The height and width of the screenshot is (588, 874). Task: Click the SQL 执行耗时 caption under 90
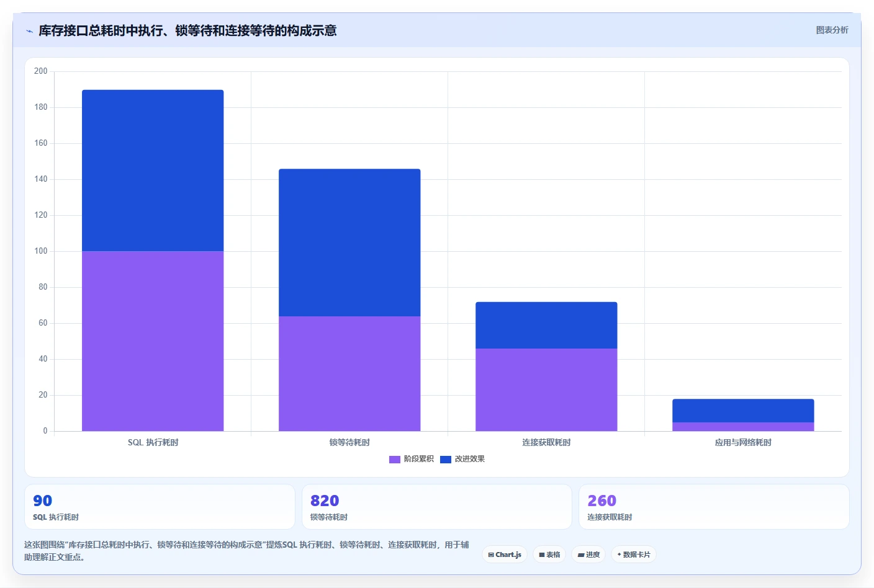pyautogui.click(x=56, y=517)
